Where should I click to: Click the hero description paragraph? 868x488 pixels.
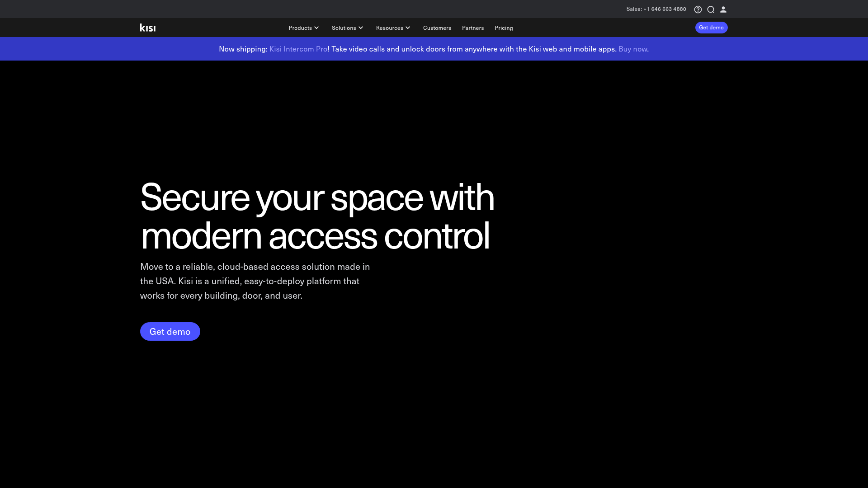[255, 281]
